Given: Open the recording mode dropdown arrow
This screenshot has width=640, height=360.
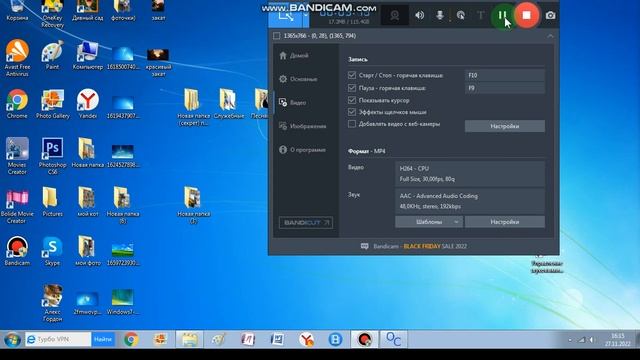Looking at the screenshot, I should pos(306,16).
